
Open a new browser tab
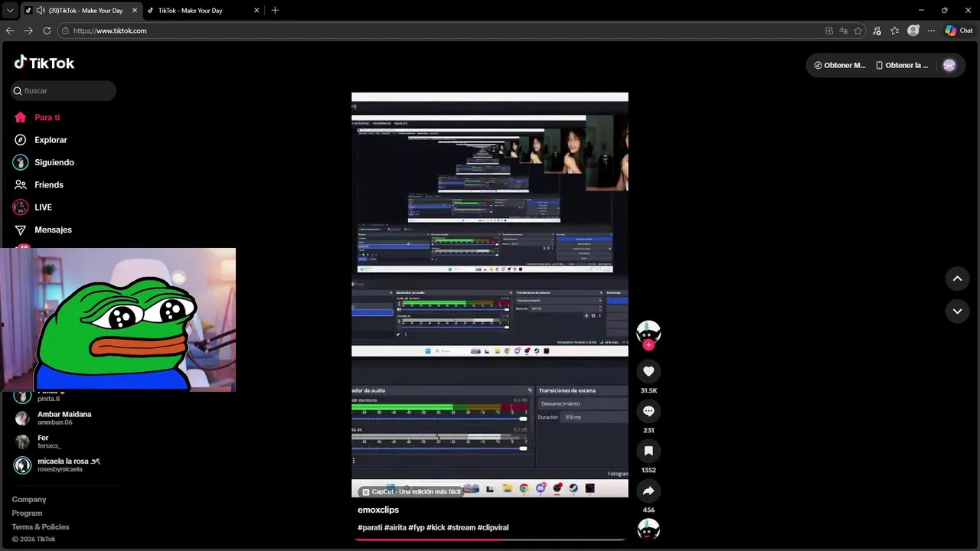coord(275,11)
